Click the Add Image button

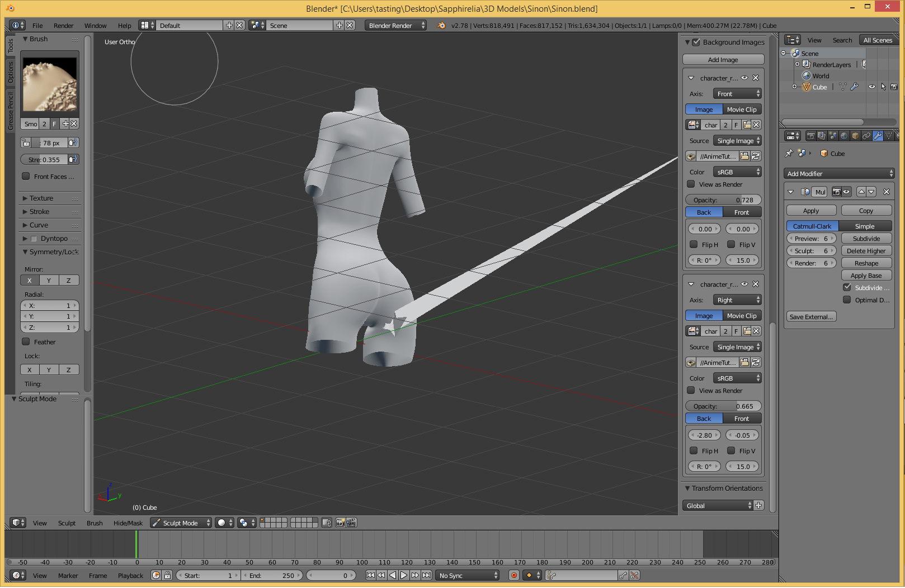[723, 59]
